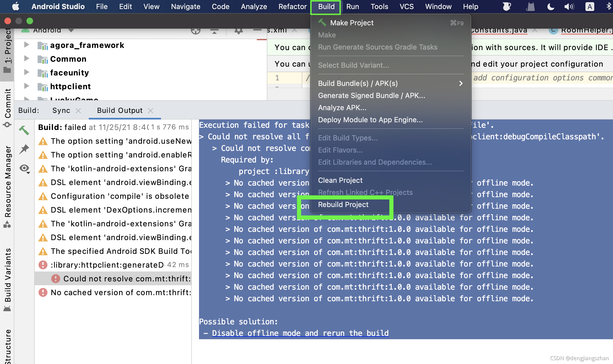Click the select opened file target icon
The width and height of the screenshot is (613, 364).
point(196,31)
